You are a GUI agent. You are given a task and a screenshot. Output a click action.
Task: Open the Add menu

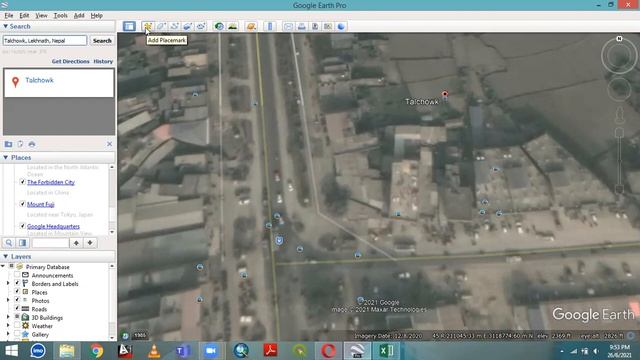point(79,16)
